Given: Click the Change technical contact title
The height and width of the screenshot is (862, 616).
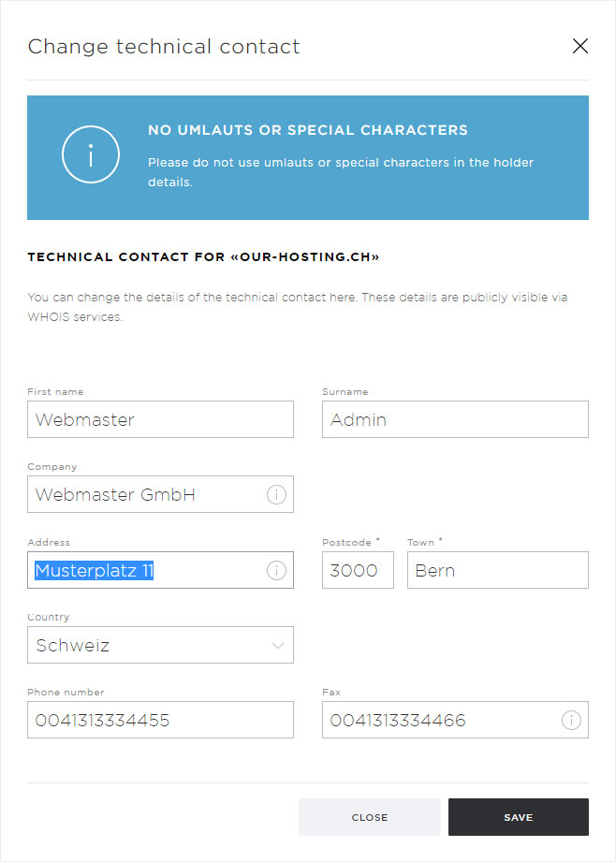Looking at the screenshot, I should [x=164, y=47].
